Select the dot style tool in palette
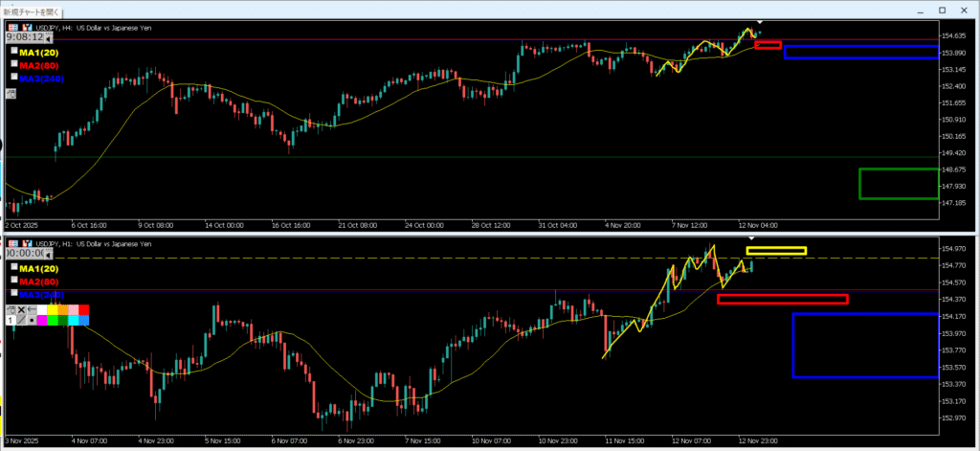Image resolution: width=980 pixels, height=451 pixels. click(31, 320)
